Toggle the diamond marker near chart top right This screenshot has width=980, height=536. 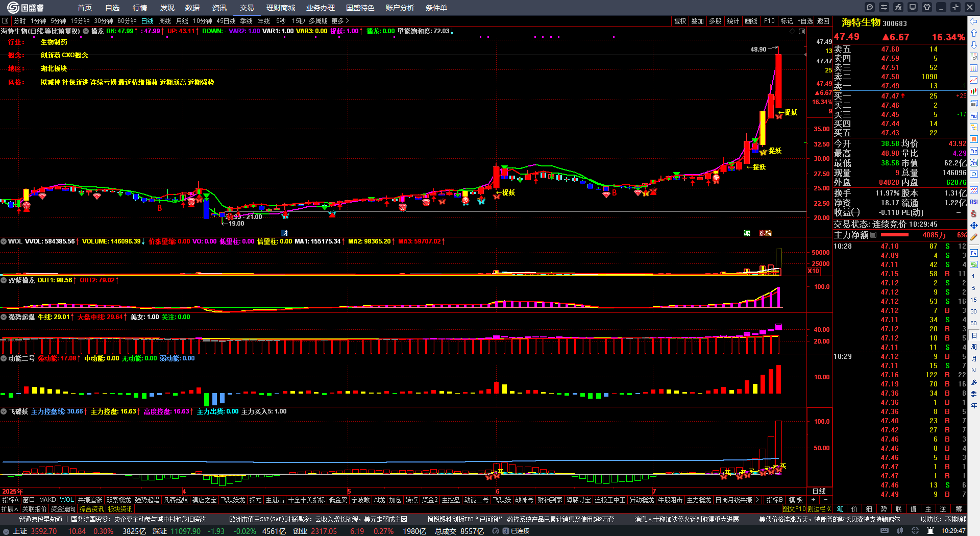pyautogui.click(x=793, y=31)
